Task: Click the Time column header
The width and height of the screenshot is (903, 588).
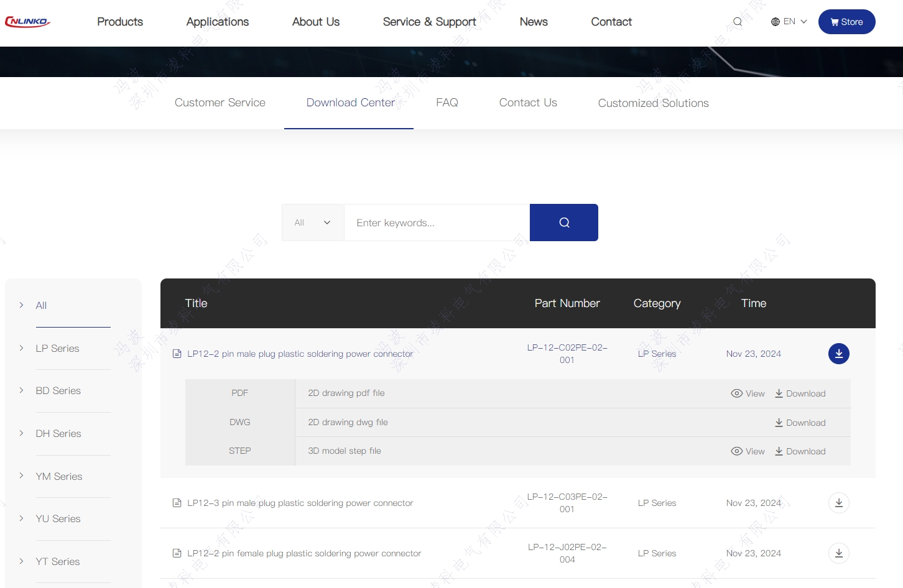Action: coord(754,303)
